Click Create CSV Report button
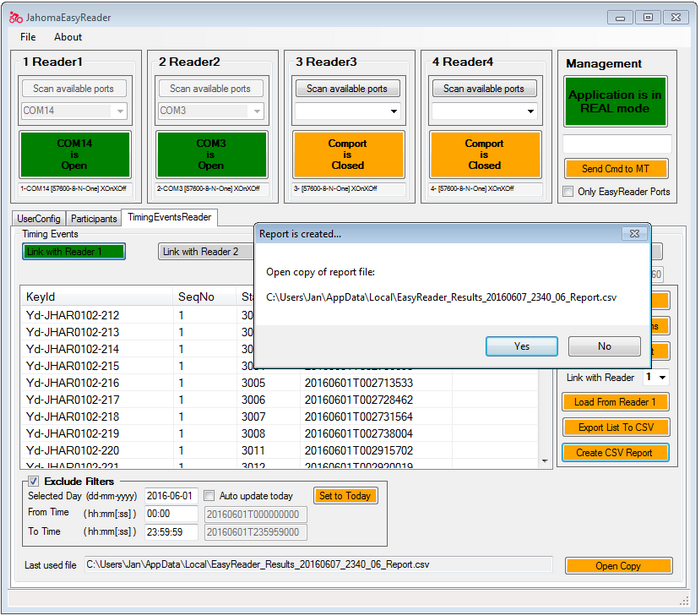The image size is (700, 616). pyautogui.click(x=615, y=453)
